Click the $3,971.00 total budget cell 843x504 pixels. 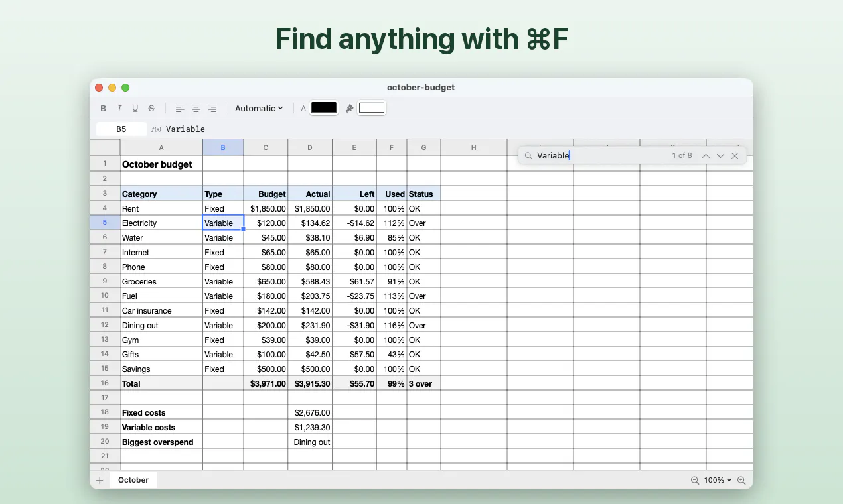pyautogui.click(x=266, y=383)
